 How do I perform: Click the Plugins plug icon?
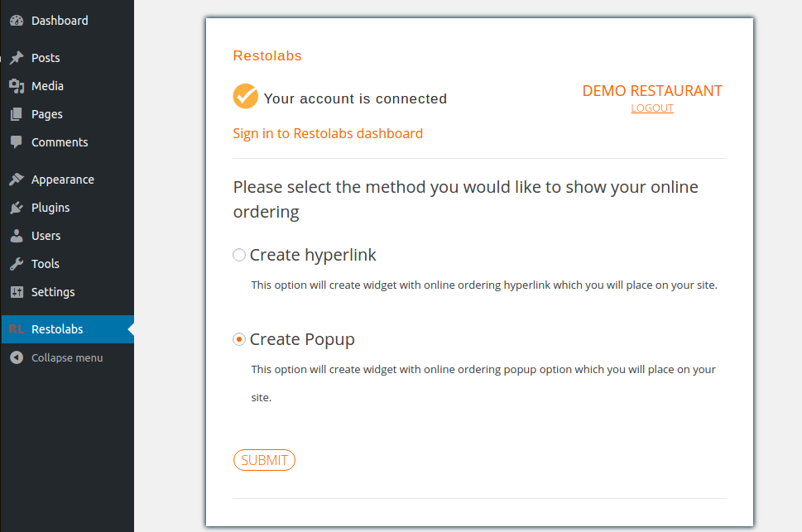coord(17,208)
